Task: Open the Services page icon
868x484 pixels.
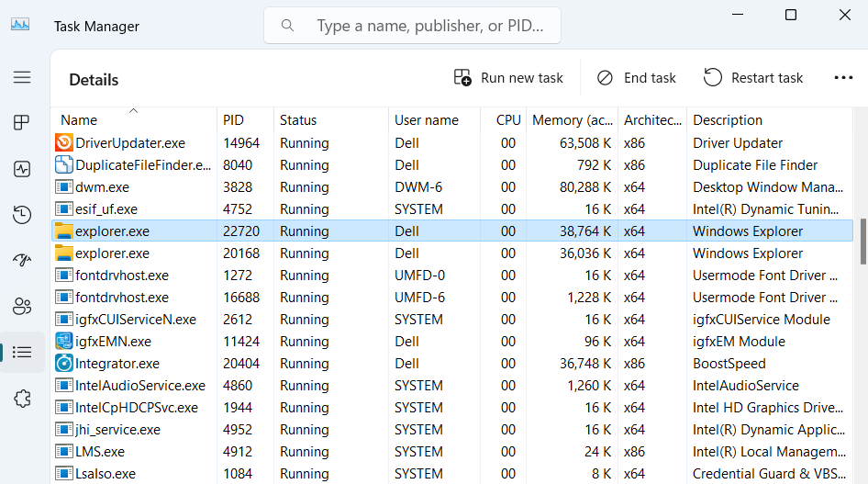Action: pyautogui.click(x=22, y=399)
